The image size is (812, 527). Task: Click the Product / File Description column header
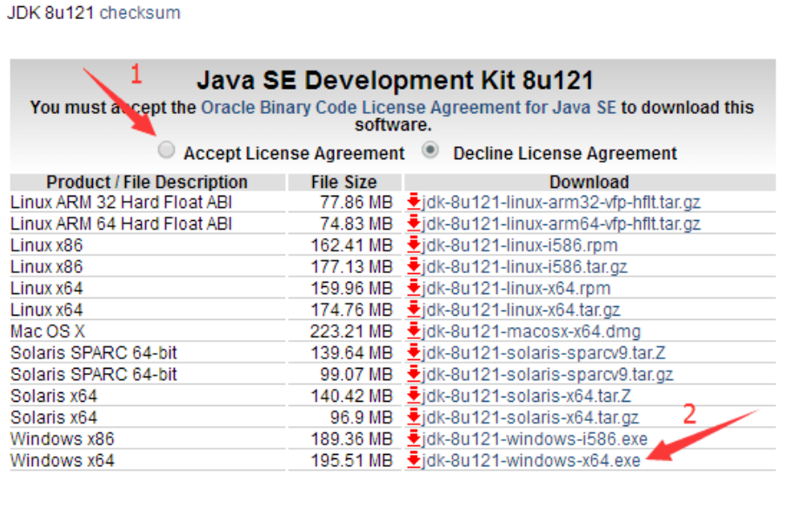tap(147, 182)
